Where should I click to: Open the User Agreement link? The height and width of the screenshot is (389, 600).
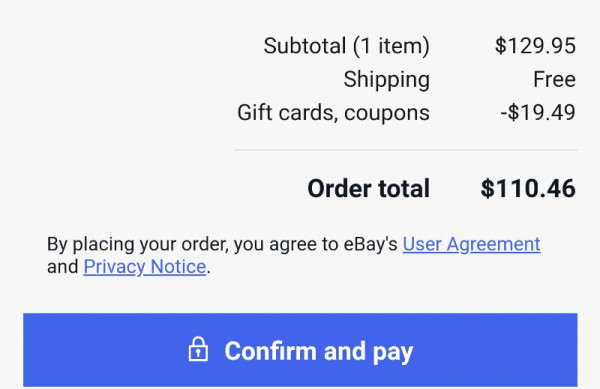tap(471, 244)
